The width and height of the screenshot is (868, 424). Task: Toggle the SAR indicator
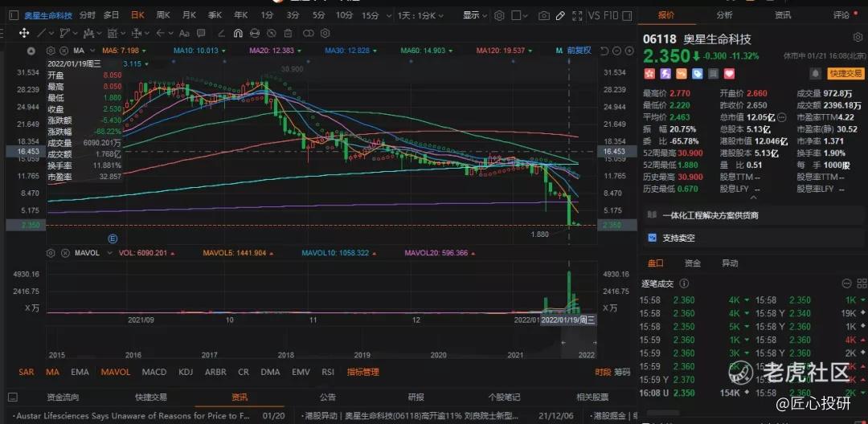[26, 372]
